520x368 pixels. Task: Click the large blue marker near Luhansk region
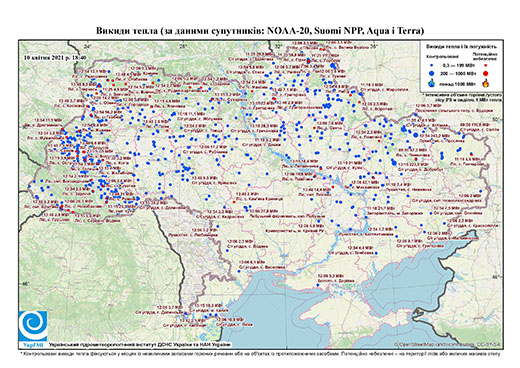point(415,135)
